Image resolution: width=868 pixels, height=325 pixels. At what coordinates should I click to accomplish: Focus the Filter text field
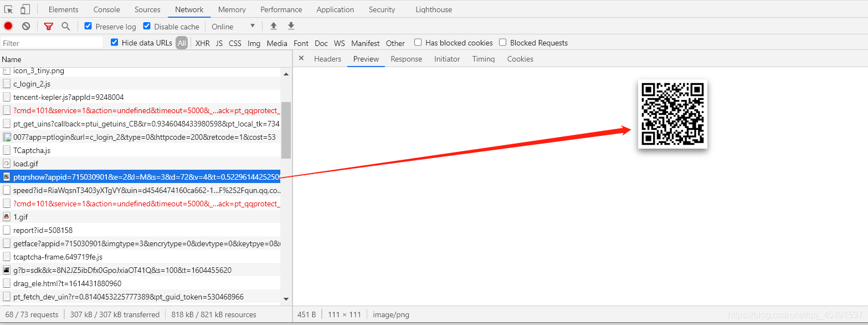tap(52, 43)
